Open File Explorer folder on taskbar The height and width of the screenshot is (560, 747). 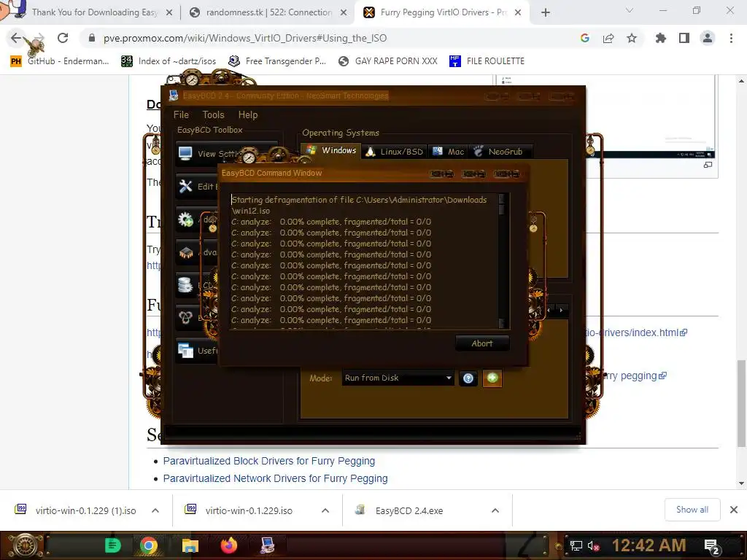(x=190, y=545)
